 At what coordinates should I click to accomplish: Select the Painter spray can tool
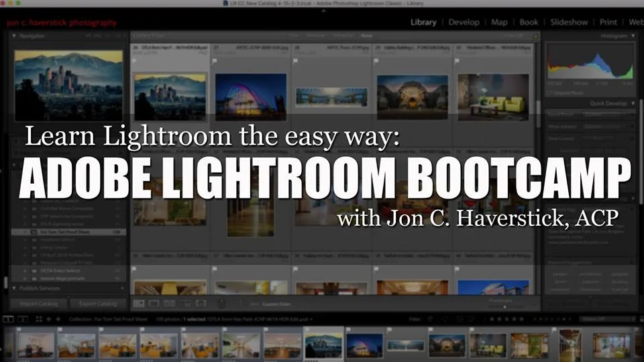pyautogui.click(x=221, y=304)
